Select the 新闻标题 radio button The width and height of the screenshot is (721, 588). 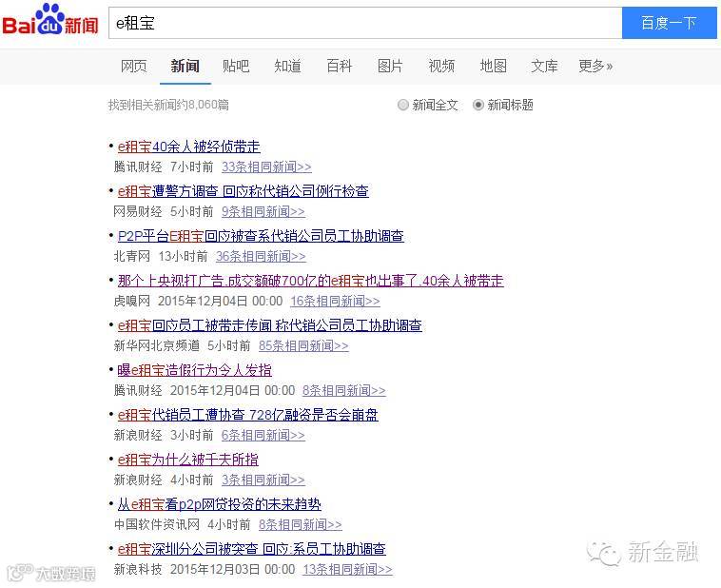click(478, 105)
